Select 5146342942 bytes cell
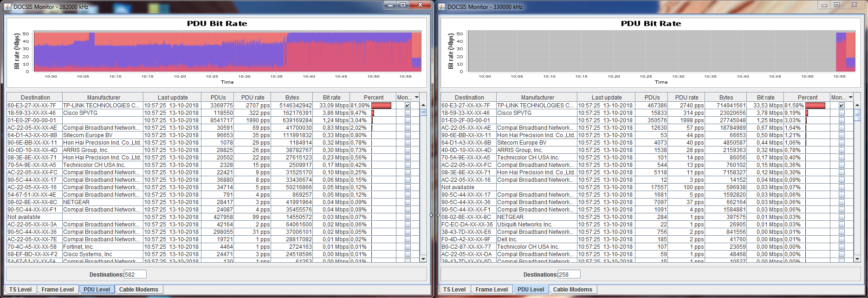The height and width of the screenshot is (298, 868). click(x=292, y=106)
